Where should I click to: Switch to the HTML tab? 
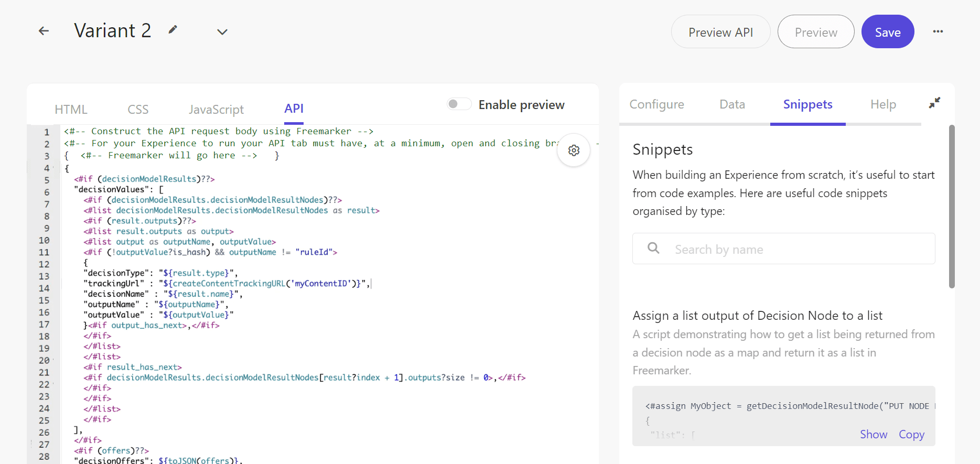pyautogui.click(x=71, y=109)
